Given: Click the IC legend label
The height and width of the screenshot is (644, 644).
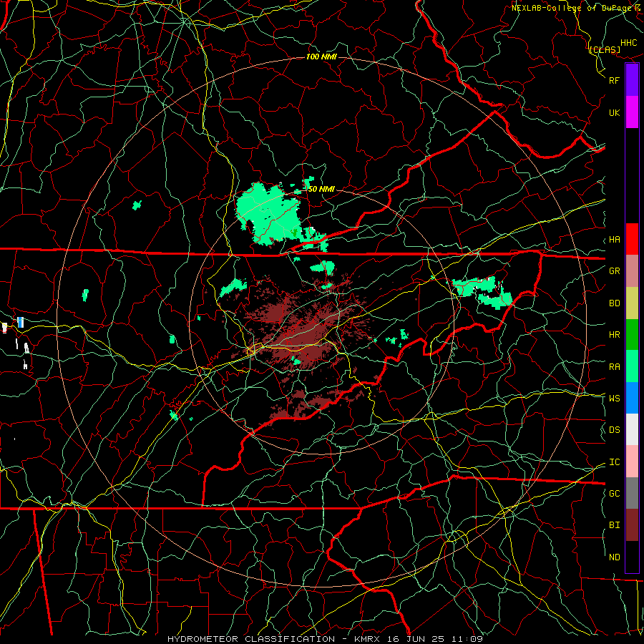Looking at the screenshot, I should coord(614,462).
